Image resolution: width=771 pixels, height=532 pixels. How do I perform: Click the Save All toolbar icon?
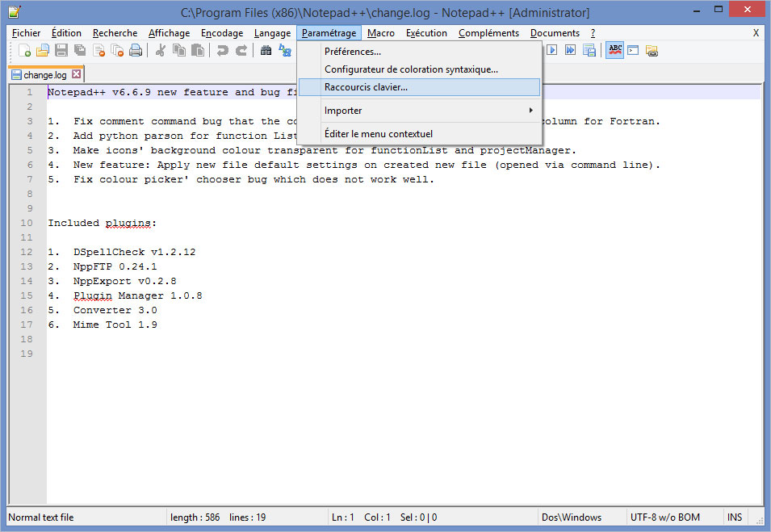pos(80,51)
